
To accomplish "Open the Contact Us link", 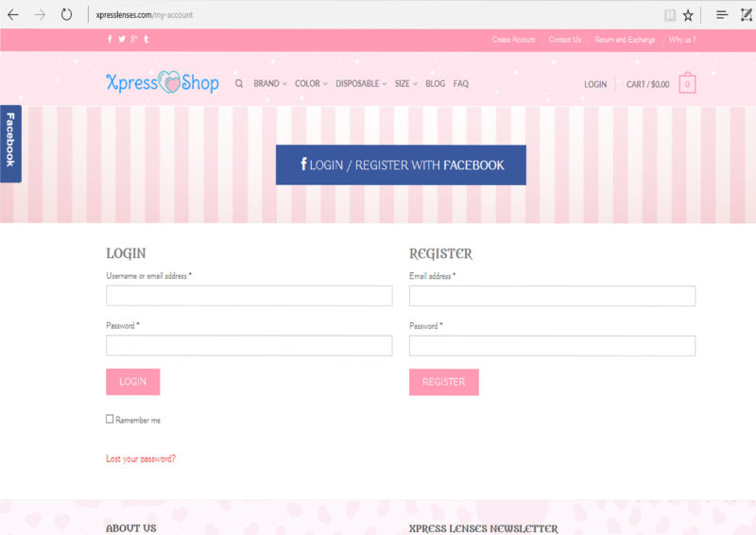I will pos(564,40).
